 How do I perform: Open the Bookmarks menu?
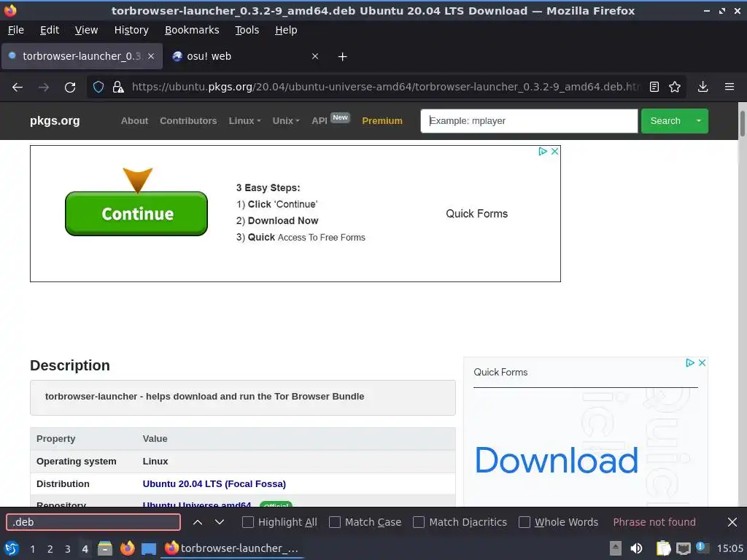(192, 30)
